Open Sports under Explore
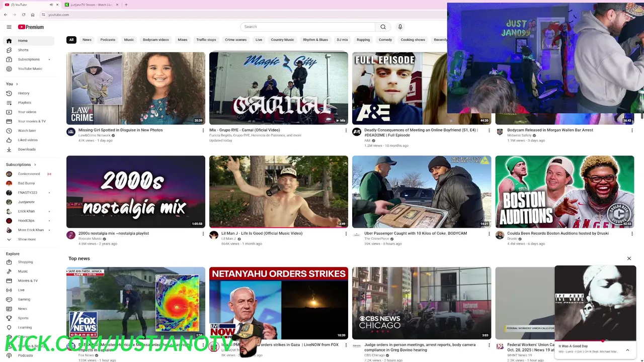Screen dimensions: 644x362 [23, 318]
